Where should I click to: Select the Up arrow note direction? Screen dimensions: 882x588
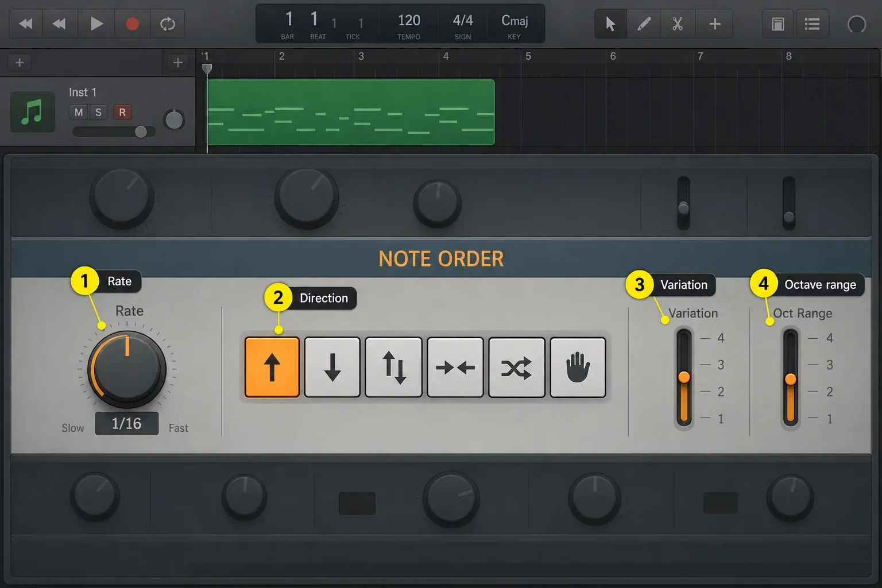(272, 367)
